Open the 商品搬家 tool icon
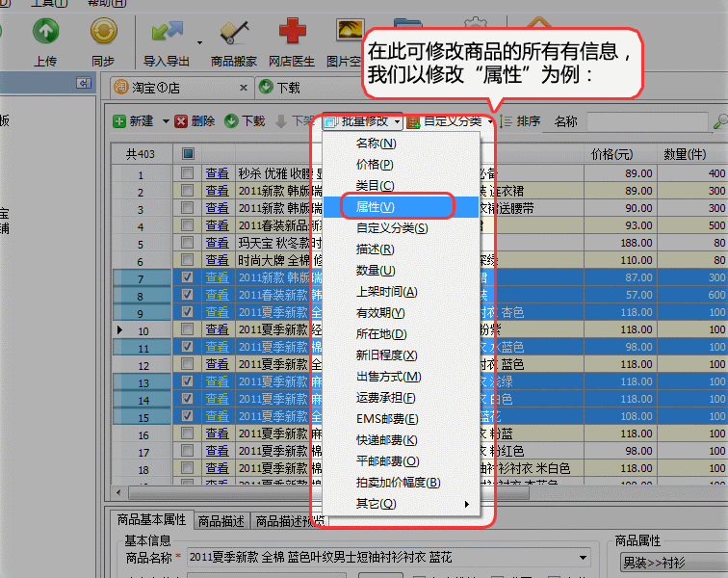Screen dimensions: 728x578 pos(234,32)
